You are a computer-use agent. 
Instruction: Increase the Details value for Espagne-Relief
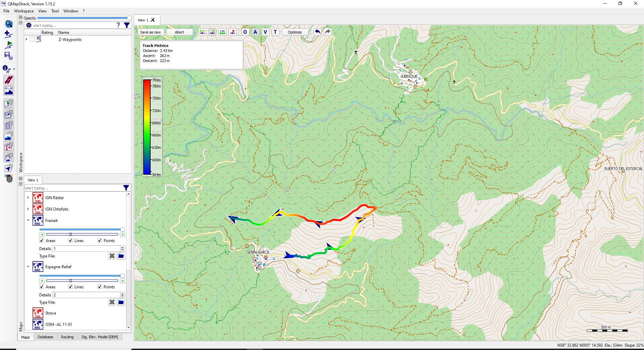click(x=122, y=293)
